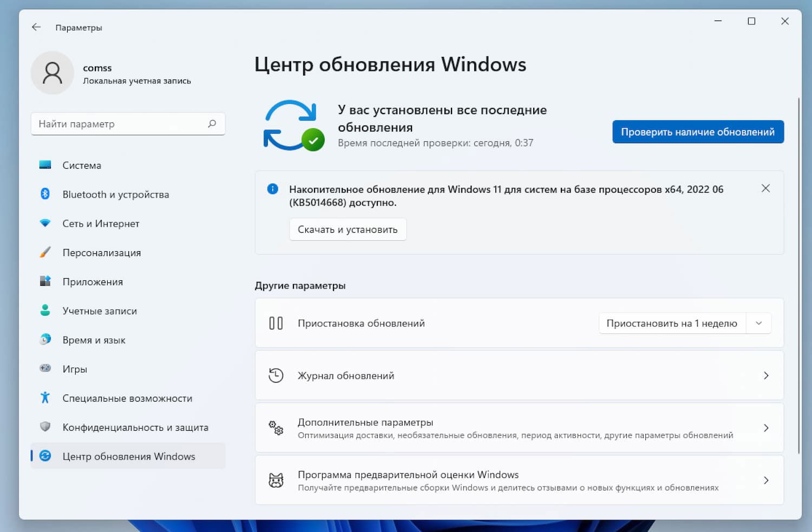Click the large update status sync icon
This screenshot has height=532, width=812.
[293, 125]
